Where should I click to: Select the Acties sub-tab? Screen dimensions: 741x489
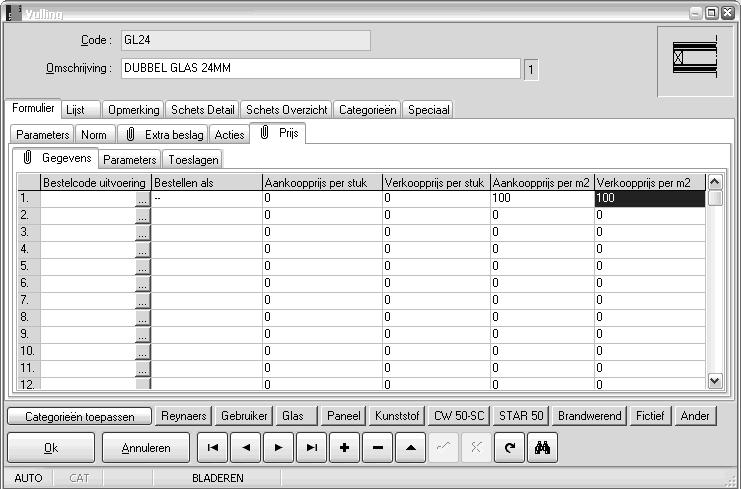point(229,135)
